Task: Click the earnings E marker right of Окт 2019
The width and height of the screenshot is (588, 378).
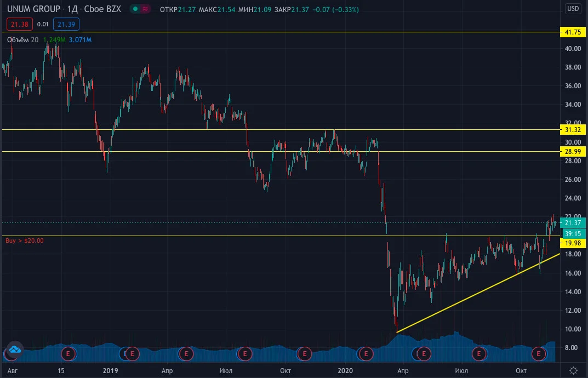Action: click(x=305, y=354)
